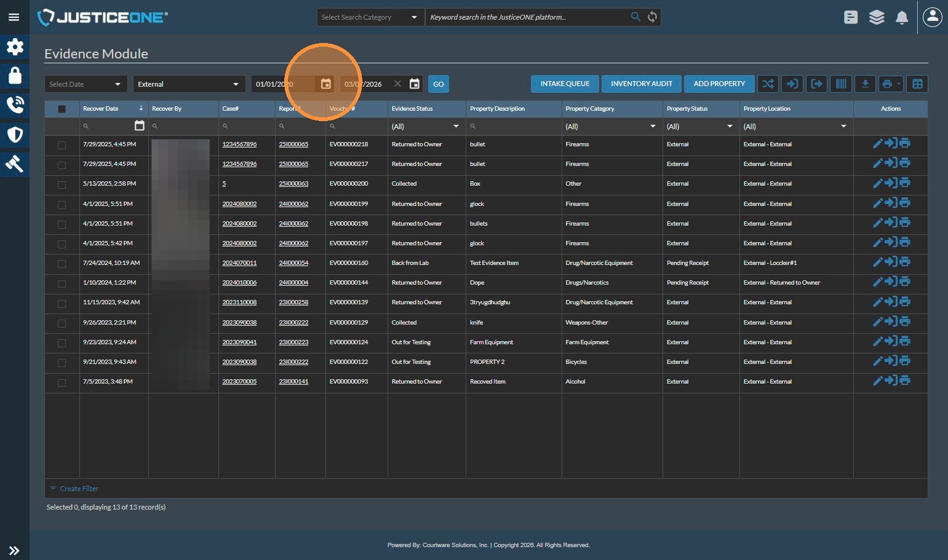
Task: Sort the table by Recover Date column header
Action: [x=101, y=109]
